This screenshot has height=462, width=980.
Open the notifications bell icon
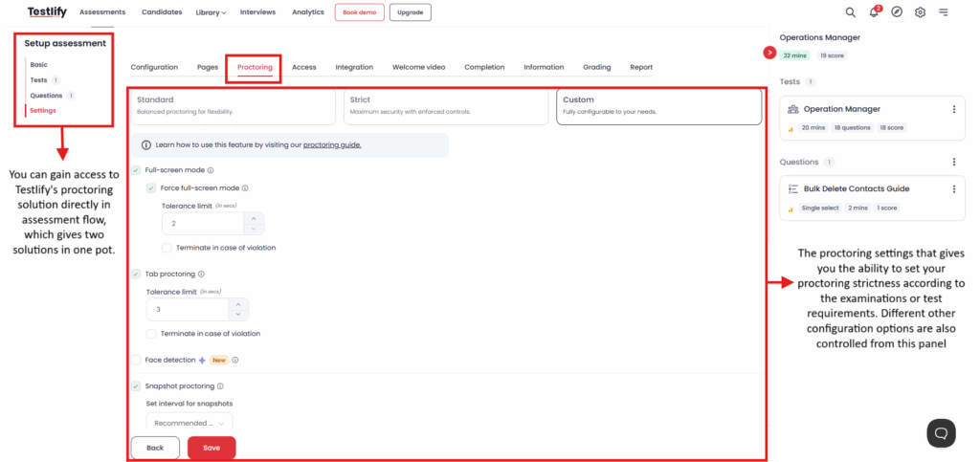point(874,11)
